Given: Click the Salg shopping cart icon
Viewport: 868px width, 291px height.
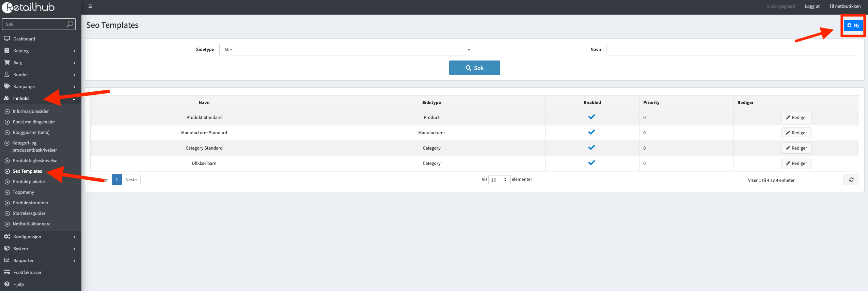Looking at the screenshot, I should pyautogui.click(x=7, y=63).
